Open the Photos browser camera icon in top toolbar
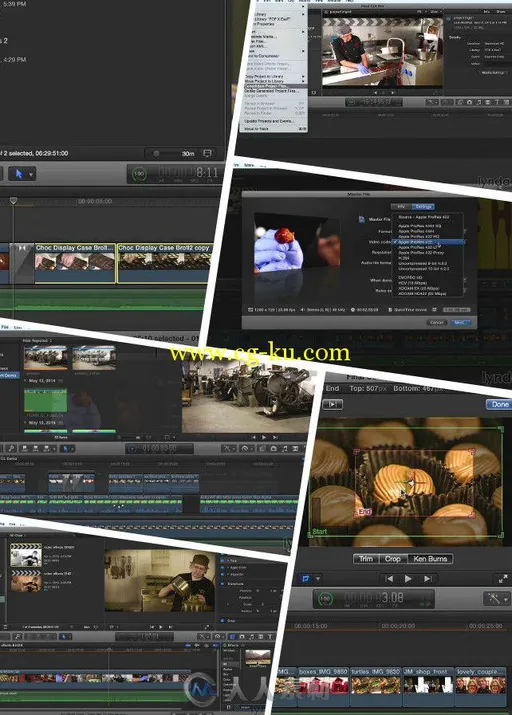 point(469,103)
